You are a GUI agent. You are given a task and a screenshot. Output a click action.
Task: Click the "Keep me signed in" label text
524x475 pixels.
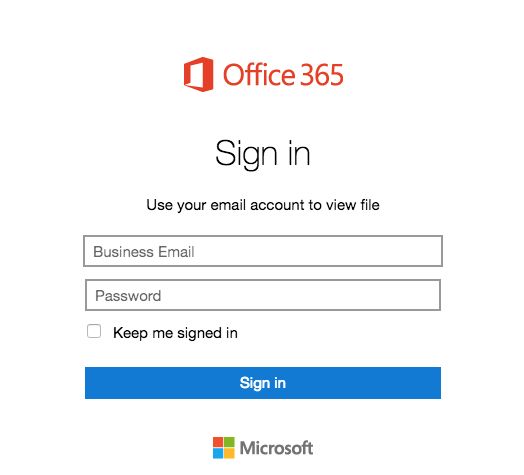click(175, 333)
